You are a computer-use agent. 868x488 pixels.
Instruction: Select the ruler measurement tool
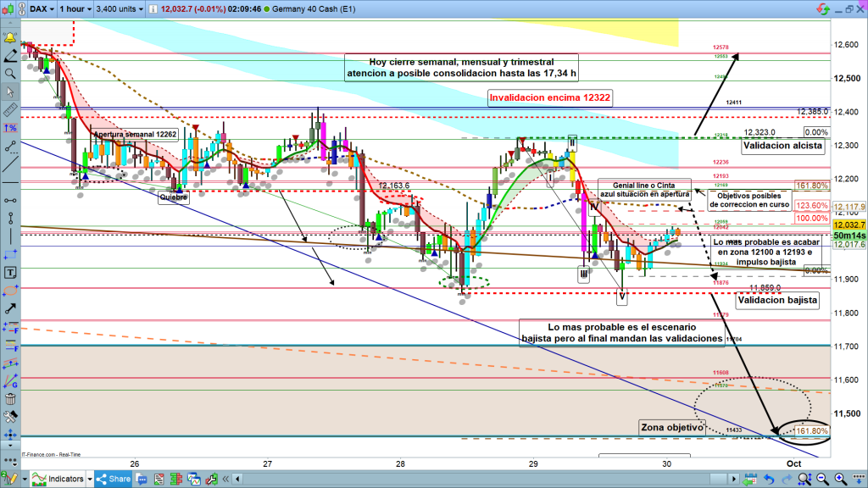10,110
